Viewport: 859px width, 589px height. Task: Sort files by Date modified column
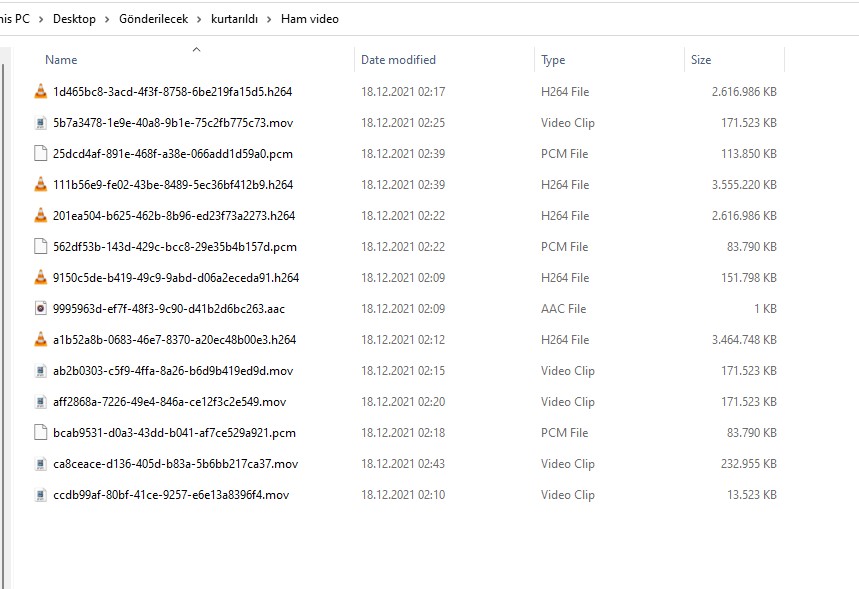click(x=398, y=60)
